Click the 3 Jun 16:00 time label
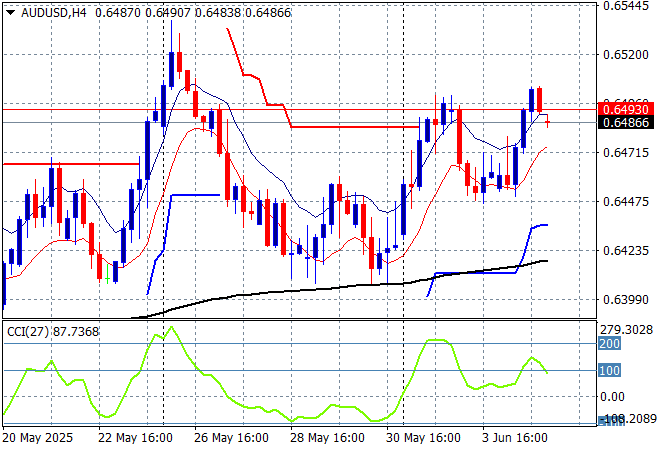 (x=514, y=437)
